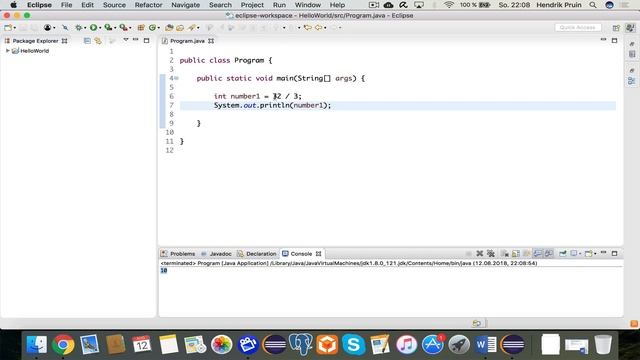
Task: Open Display Selected Console dropdown arrow
Action: [580, 253]
